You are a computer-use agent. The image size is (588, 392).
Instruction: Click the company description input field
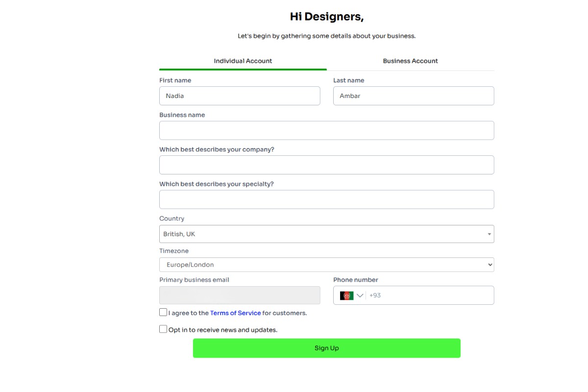pos(326,165)
